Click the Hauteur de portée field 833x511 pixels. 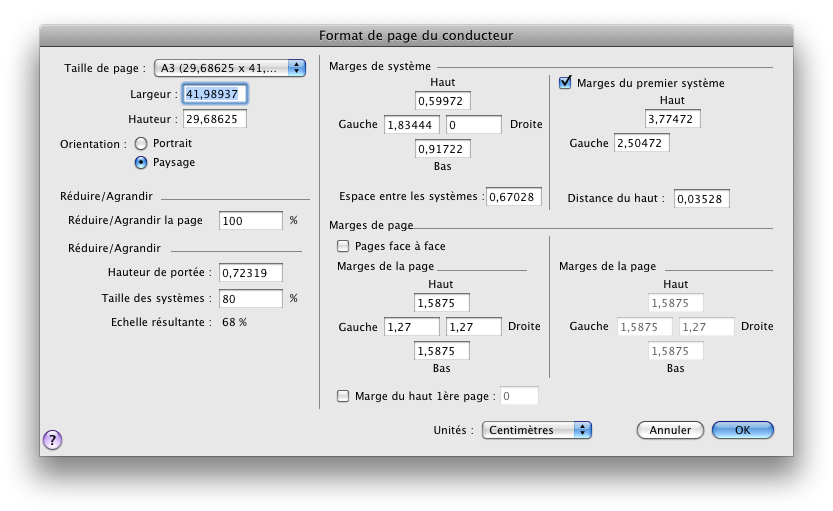pos(250,273)
